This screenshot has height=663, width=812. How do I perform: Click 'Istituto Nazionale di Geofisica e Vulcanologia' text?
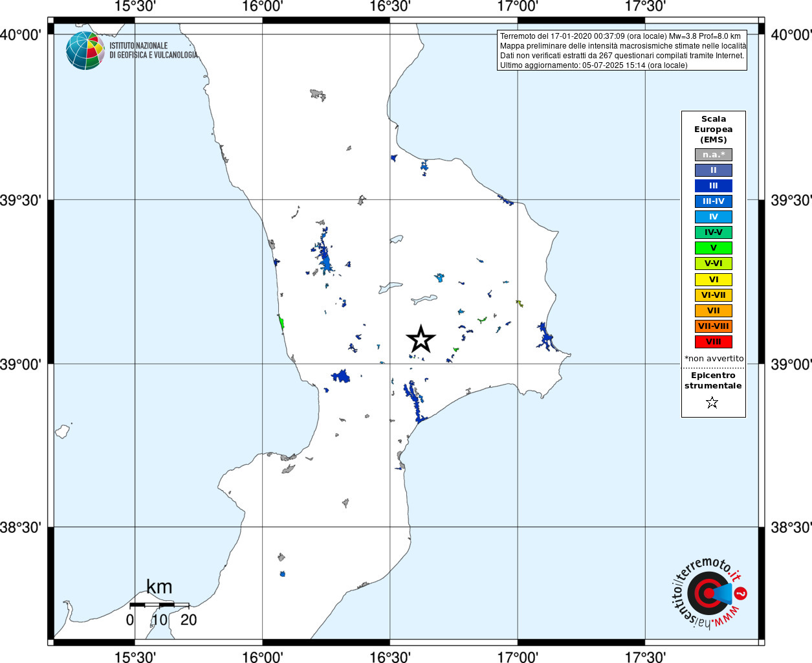tap(153, 51)
